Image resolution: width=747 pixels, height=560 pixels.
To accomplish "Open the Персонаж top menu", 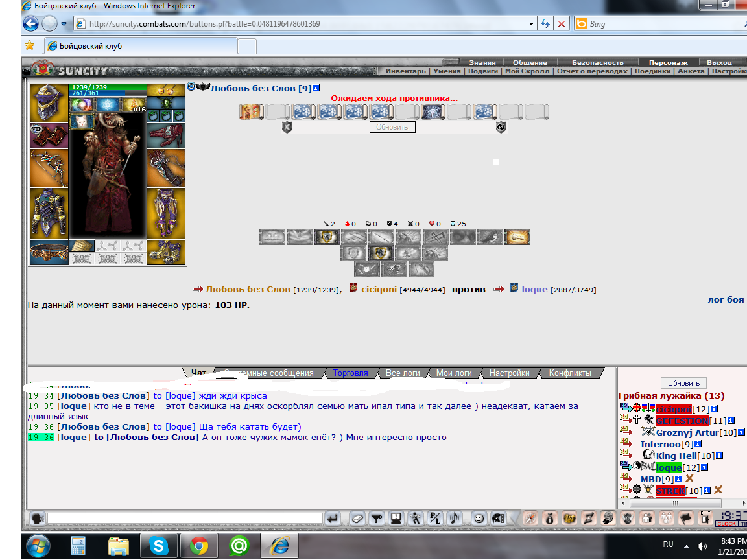I will point(668,62).
